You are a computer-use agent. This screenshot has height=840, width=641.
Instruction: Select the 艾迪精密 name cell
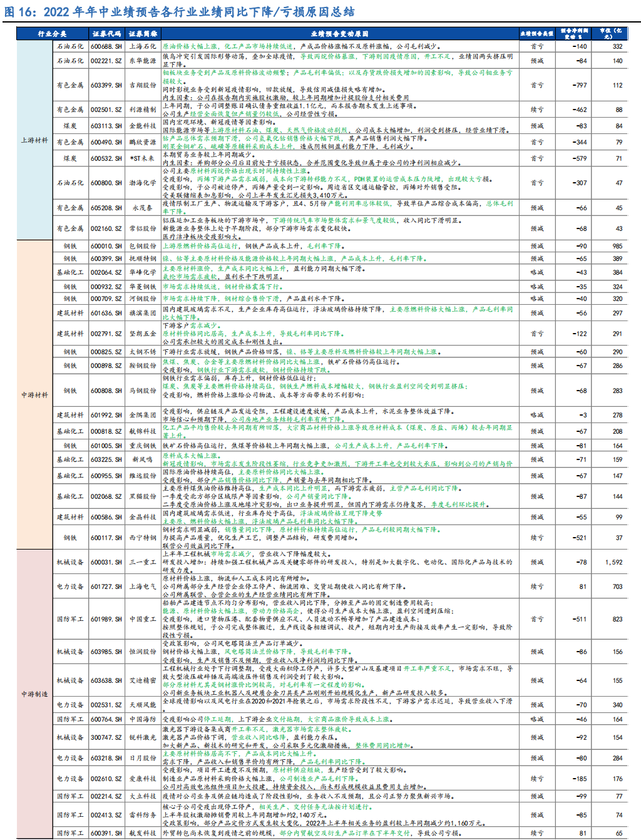[143, 680]
